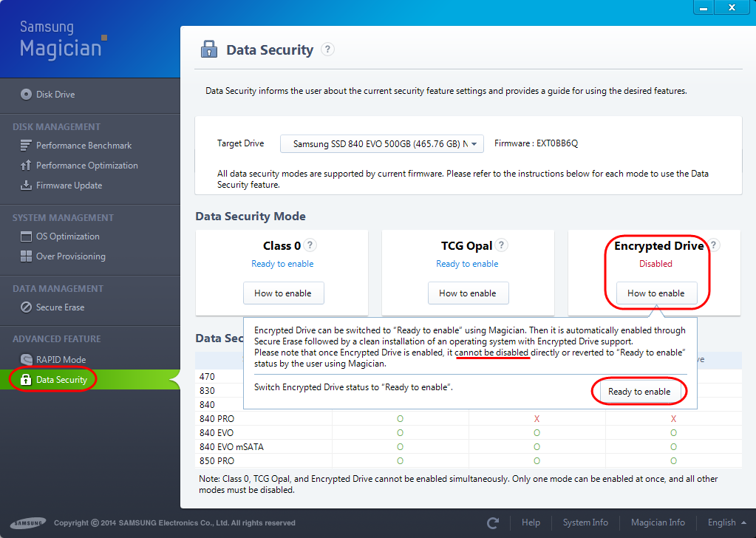Minimize the Magician window
This screenshot has height=538, width=756.
click(x=704, y=7)
